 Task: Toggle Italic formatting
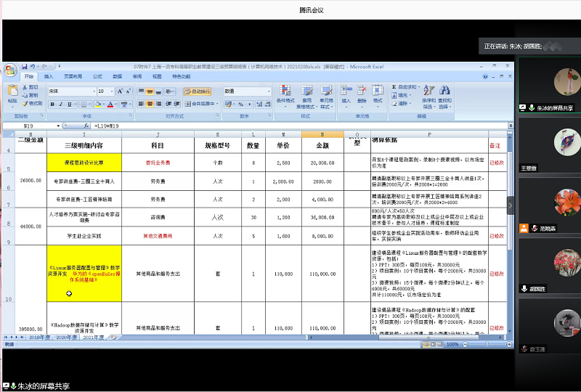pyautogui.click(x=61, y=105)
